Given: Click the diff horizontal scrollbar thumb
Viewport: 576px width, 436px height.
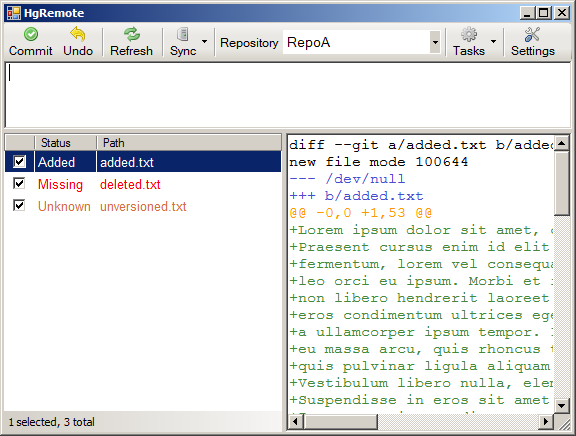Looking at the screenshot, I should tap(340, 421).
